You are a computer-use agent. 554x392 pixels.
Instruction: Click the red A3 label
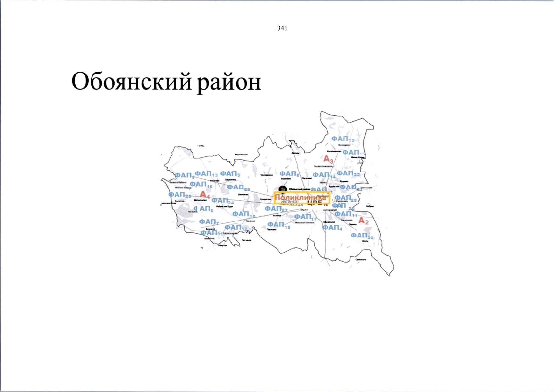pyautogui.click(x=328, y=159)
